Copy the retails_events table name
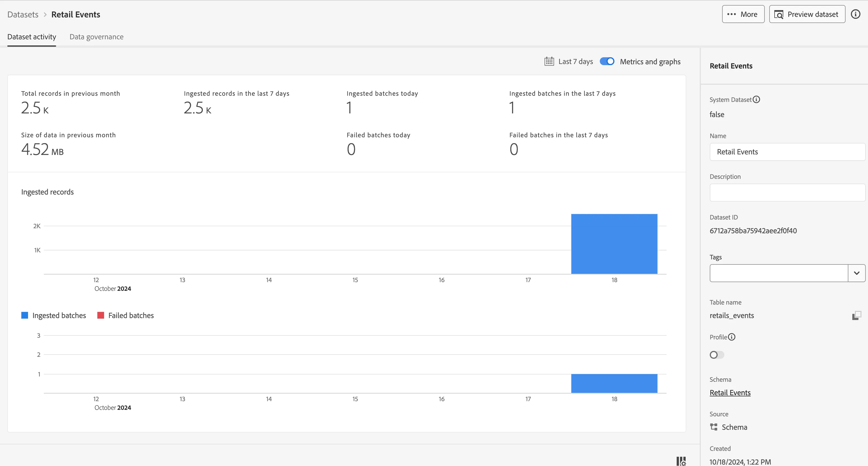Image resolution: width=868 pixels, height=466 pixels. [856, 316]
